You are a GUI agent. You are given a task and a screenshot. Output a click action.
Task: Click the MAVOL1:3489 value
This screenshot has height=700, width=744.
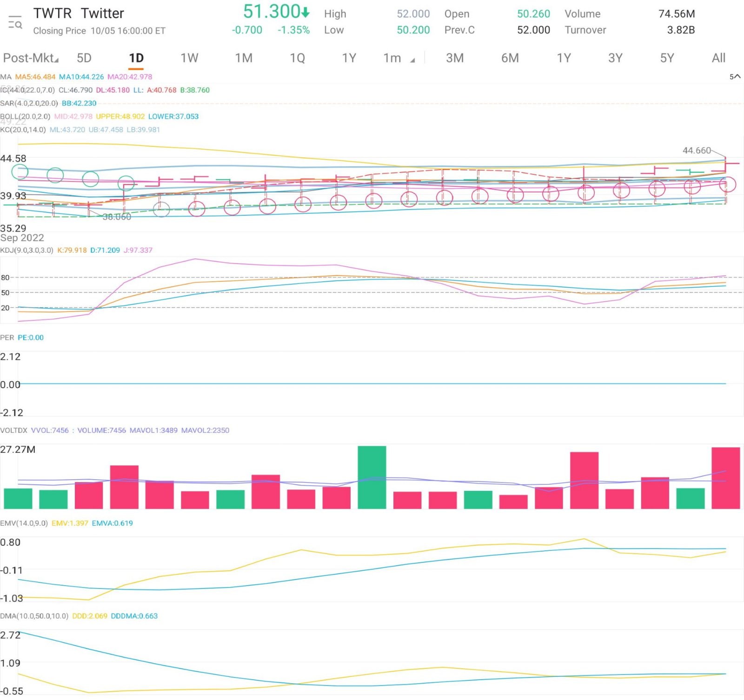pyautogui.click(x=153, y=430)
